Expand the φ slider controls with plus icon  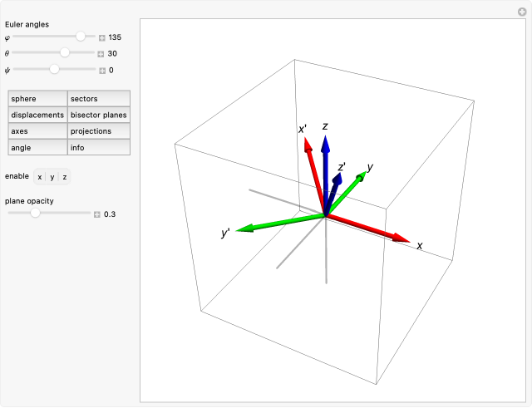[x=101, y=37]
